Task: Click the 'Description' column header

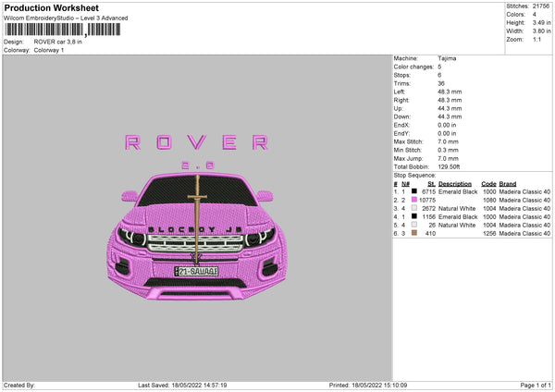Action: coord(455,184)
